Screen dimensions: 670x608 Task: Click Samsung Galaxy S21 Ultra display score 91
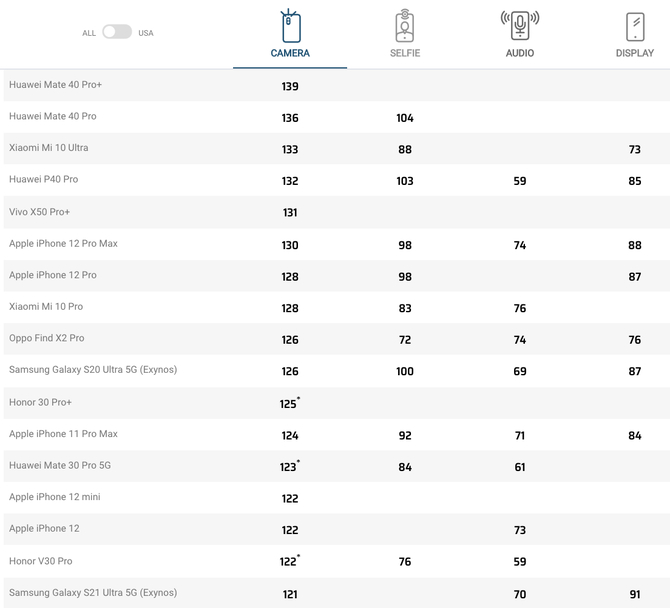[x=635, y=594]
